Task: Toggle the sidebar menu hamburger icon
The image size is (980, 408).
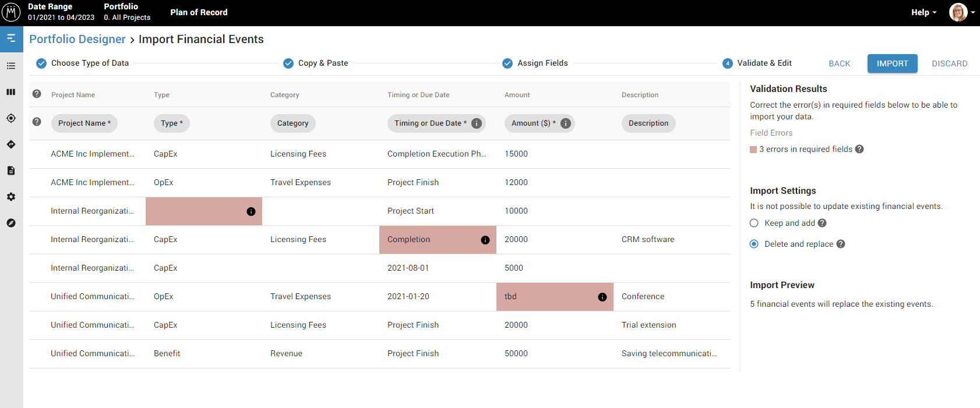Action: [11, 38]
